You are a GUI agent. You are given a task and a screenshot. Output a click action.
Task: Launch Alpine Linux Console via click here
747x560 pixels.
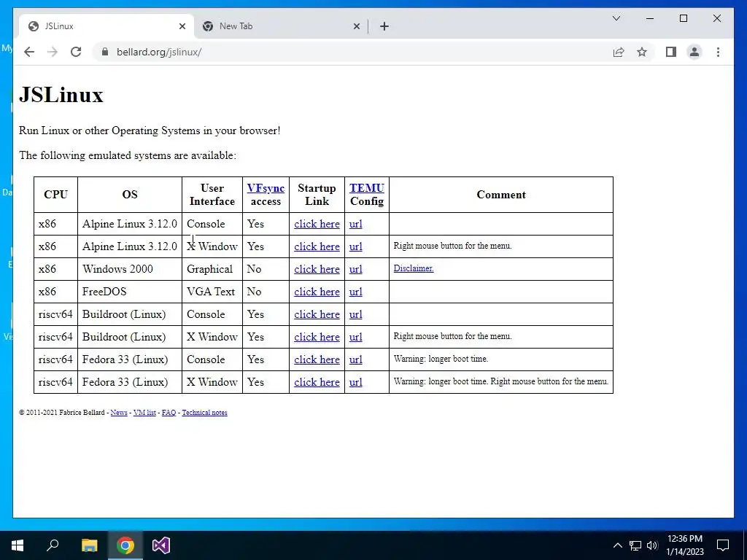pyautogui.click(x=317, y=224)
